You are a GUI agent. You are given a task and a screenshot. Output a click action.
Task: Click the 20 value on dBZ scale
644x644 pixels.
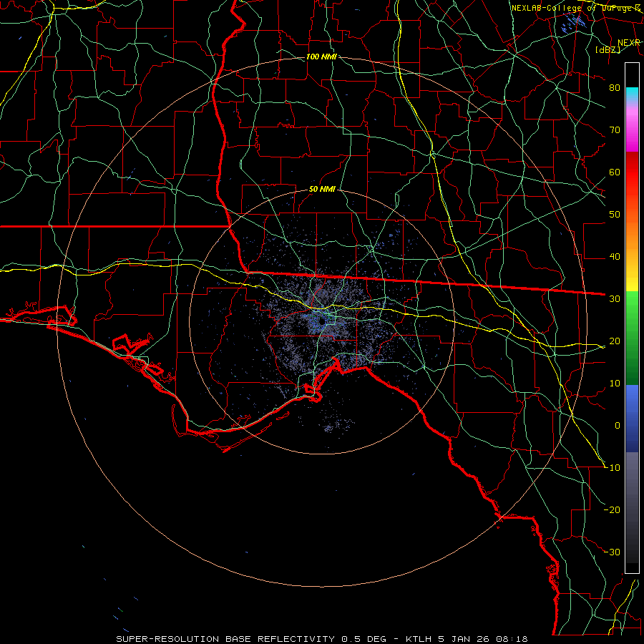pyautogui.click(x=615, y=341)
